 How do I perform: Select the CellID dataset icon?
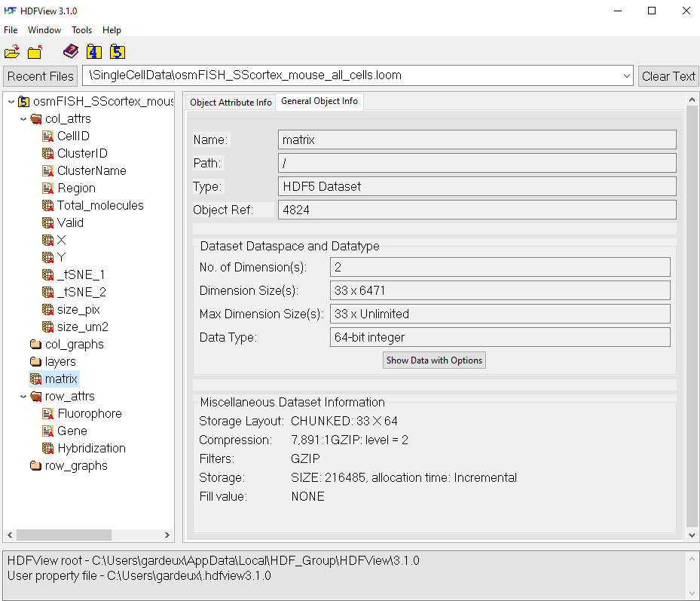pos(48,136)
